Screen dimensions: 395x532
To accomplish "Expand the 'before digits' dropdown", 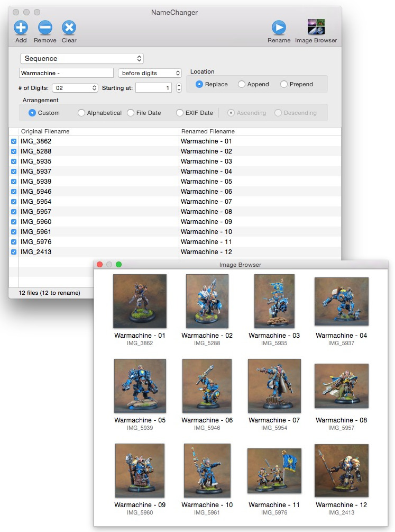I will [x=150, y=73].
